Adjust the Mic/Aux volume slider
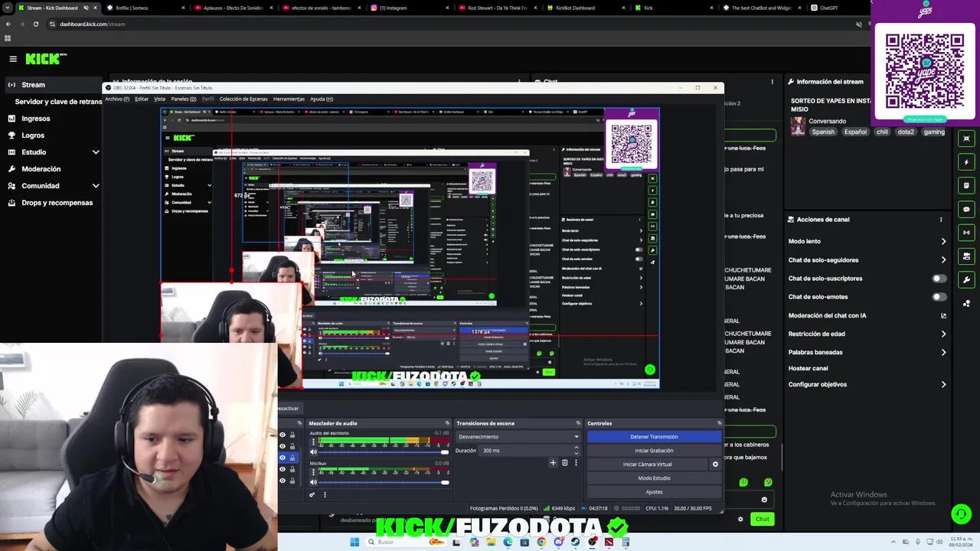980x551 pixels. [384, 482]
